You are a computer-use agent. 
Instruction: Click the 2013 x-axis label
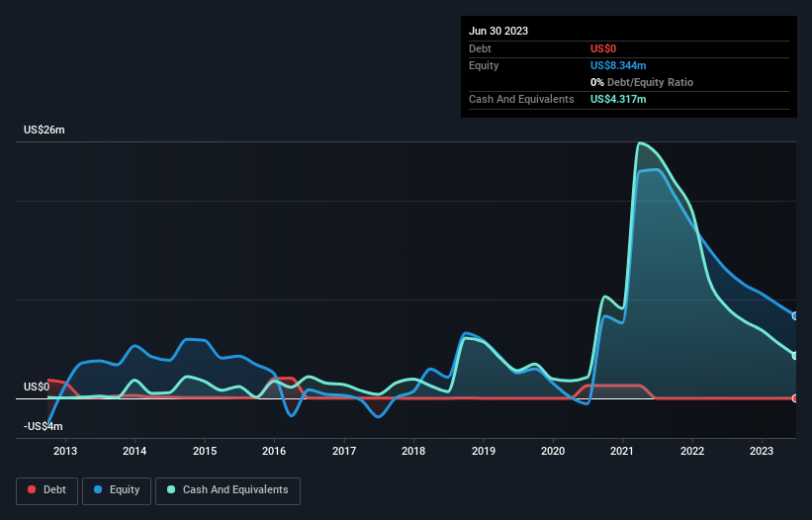pos(65,451)
